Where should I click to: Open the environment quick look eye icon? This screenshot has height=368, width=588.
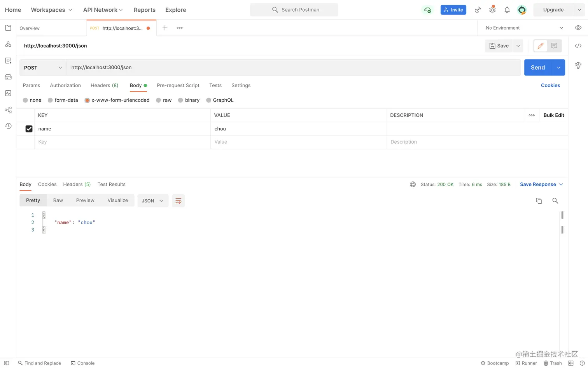tap(578, 28)
